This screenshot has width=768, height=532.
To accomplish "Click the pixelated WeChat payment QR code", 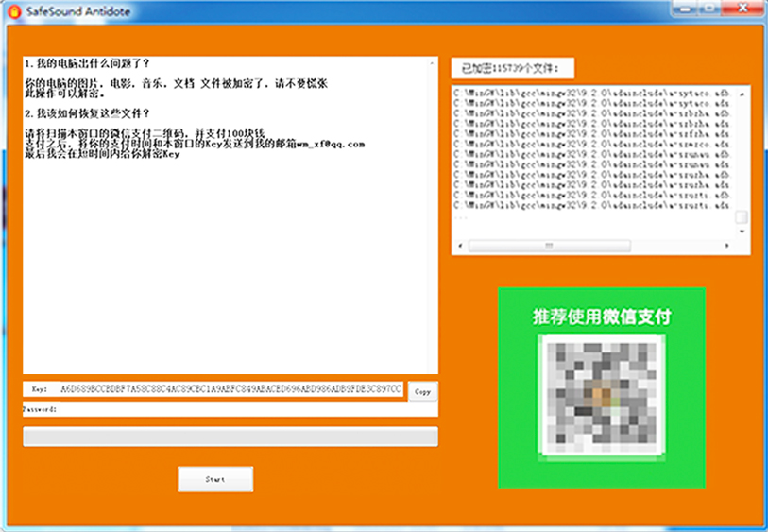I will click(x=602, y=398).
